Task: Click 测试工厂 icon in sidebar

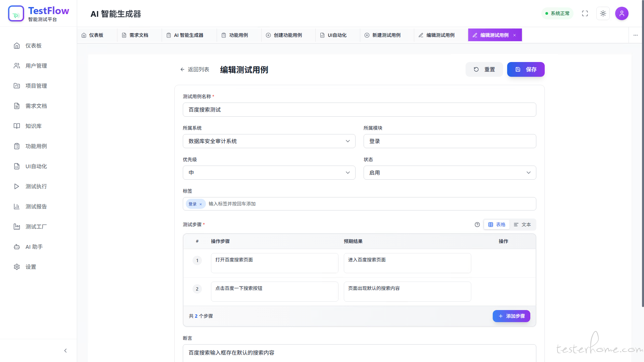Action: tap(17, 227)
